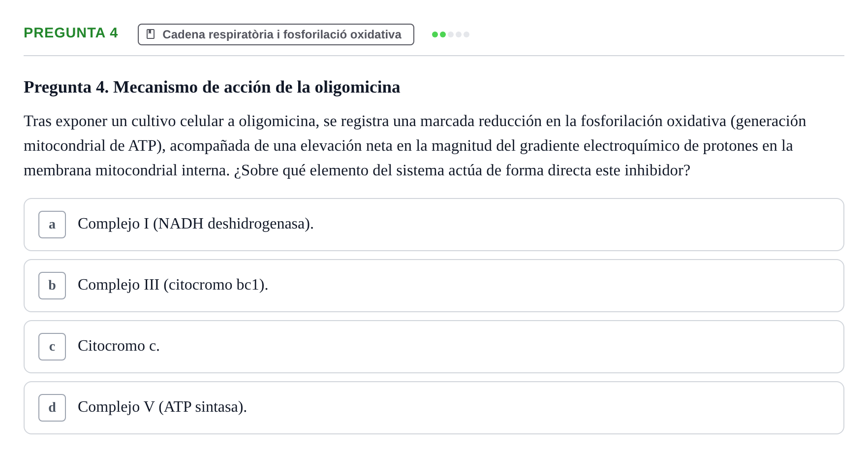Viewport: 868px width, 459px height.
Task: Click empty area of option d card
Action: coord(541,408)
